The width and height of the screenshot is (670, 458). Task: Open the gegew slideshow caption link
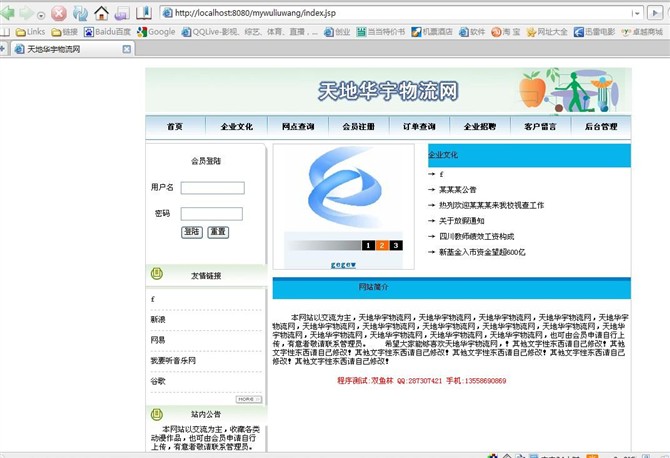(x=344, y=265)
